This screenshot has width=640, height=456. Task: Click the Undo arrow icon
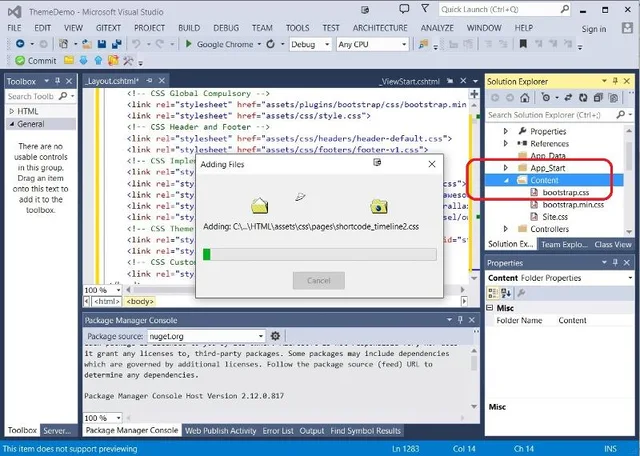tap(136, 44)
